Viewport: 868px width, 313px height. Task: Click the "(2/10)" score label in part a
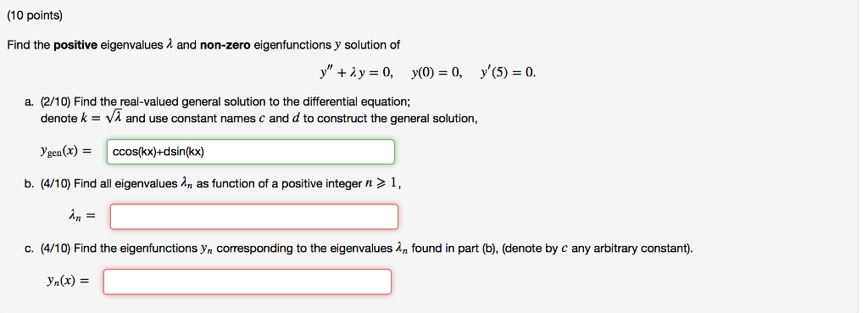pyautogui.click(x=55, y=103)
